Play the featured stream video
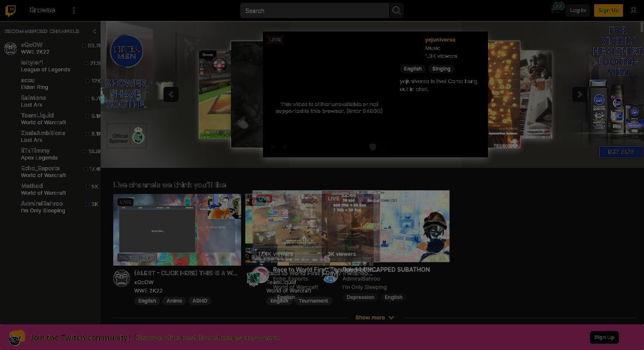The width and height of the screenshot is (644, 350). [x=273, y=147]
